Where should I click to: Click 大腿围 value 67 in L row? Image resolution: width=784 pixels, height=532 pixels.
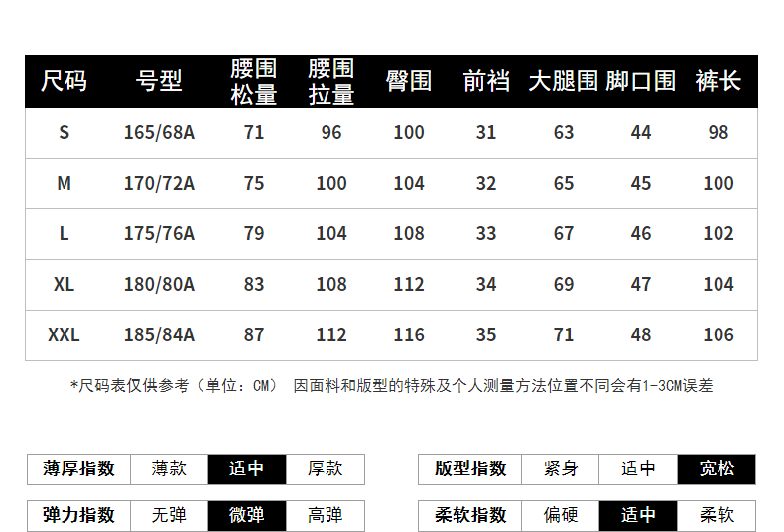564,233
